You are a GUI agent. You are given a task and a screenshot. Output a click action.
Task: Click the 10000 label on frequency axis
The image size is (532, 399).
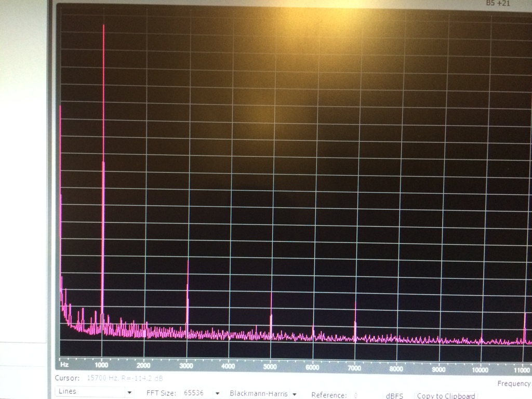tap(480, 370)
